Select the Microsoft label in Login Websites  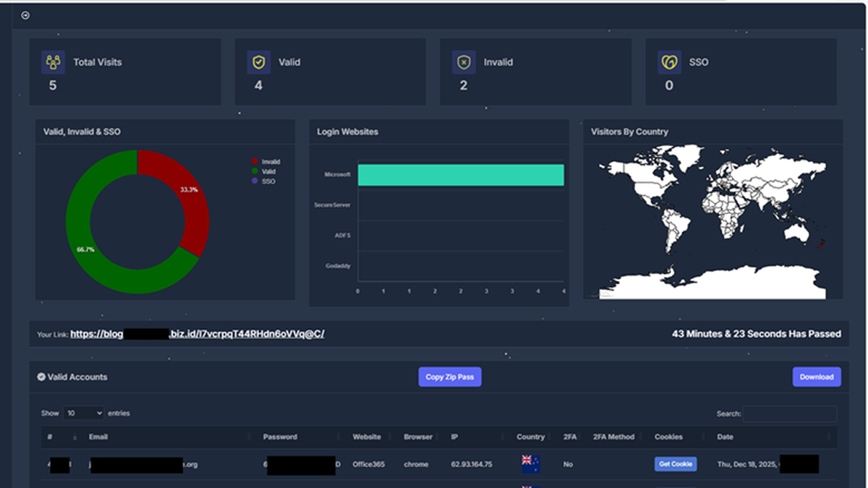pyautogui.click(x=339, y=174)
